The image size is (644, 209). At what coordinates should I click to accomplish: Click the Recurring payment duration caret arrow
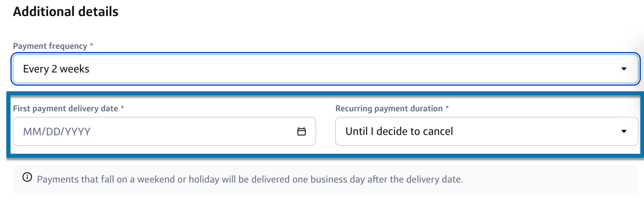[x=624, y=131]
